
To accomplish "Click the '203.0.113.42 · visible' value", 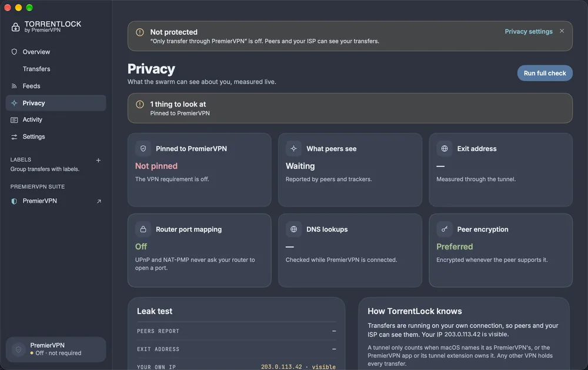I will tap(298, 367).
